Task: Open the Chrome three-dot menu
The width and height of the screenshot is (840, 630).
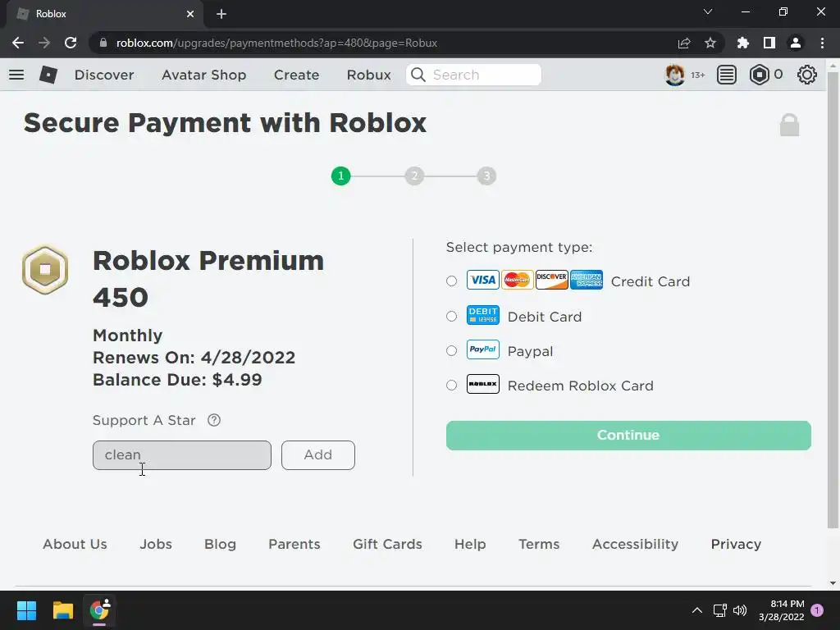Action: [x=822, y=43]
